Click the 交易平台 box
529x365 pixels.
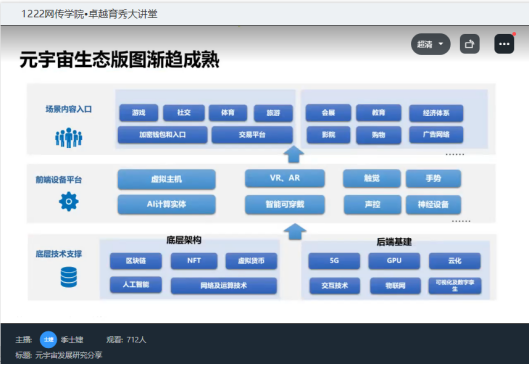click(252, 135)
